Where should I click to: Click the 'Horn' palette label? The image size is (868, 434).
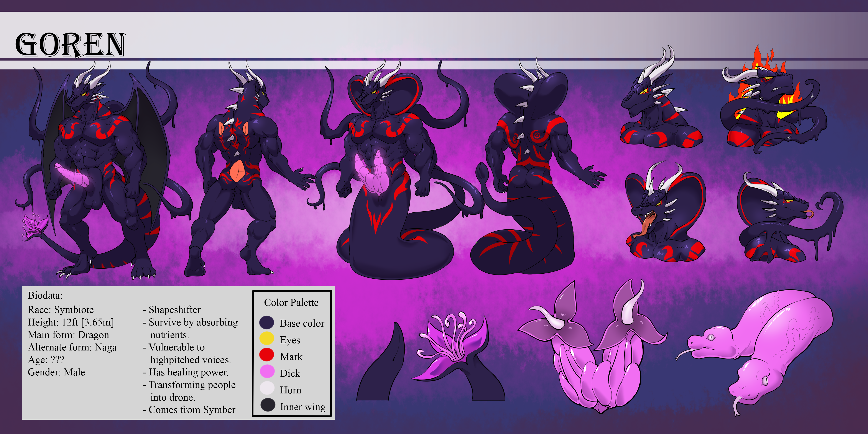click(291, 390)
